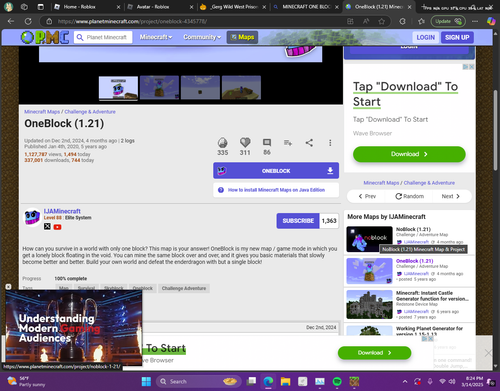
Task: Select second gallery thumbnail
Action: point(159,87)
